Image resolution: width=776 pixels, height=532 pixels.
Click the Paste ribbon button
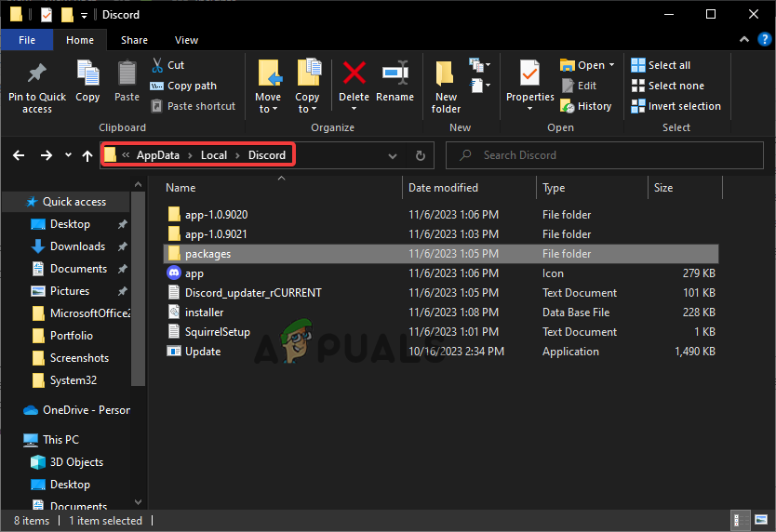coord(127,81)
